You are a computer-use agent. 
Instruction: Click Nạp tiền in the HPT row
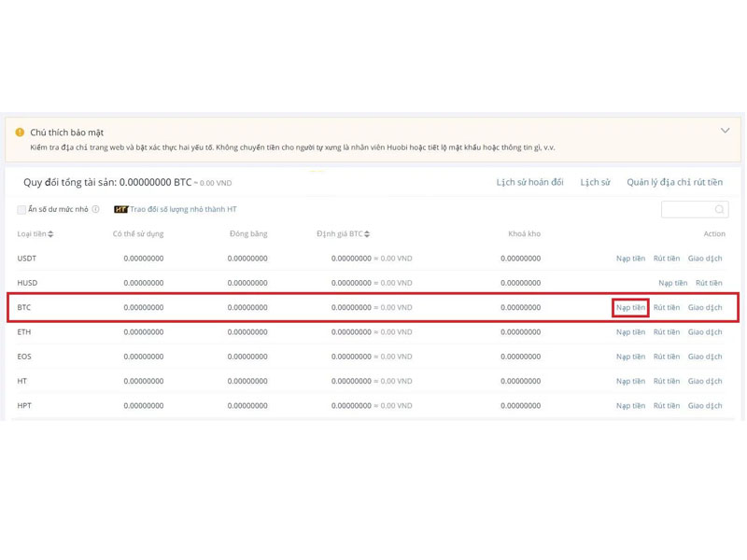pos(630,406)
